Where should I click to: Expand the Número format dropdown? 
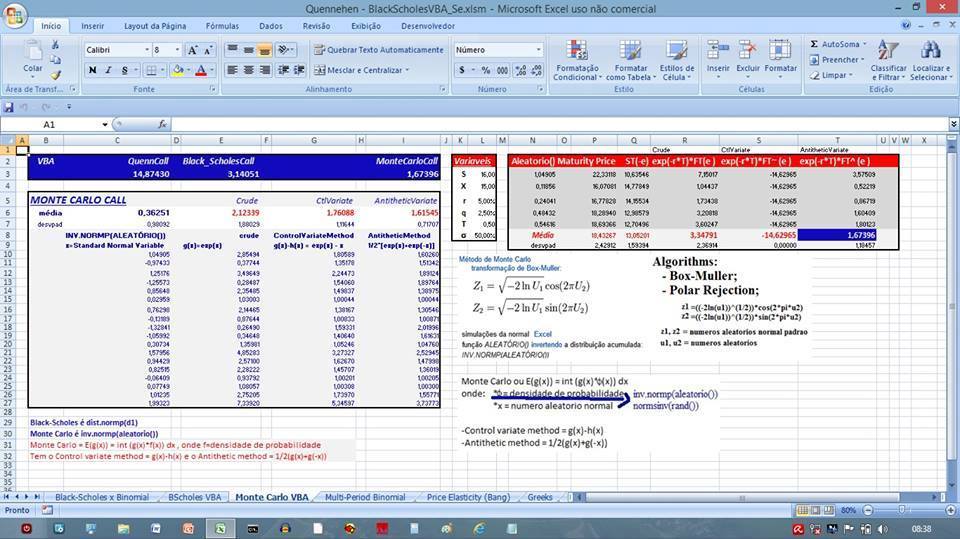click(538, 50)
